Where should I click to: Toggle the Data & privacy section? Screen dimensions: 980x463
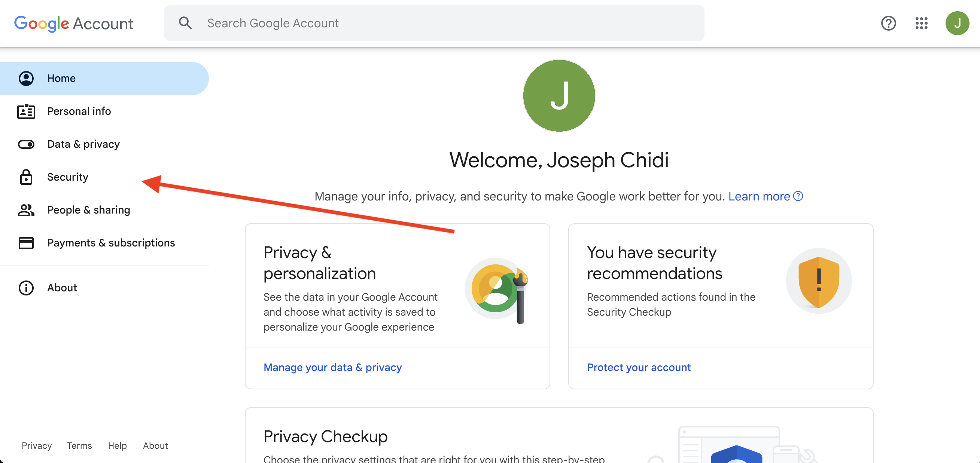coord(83,144)
